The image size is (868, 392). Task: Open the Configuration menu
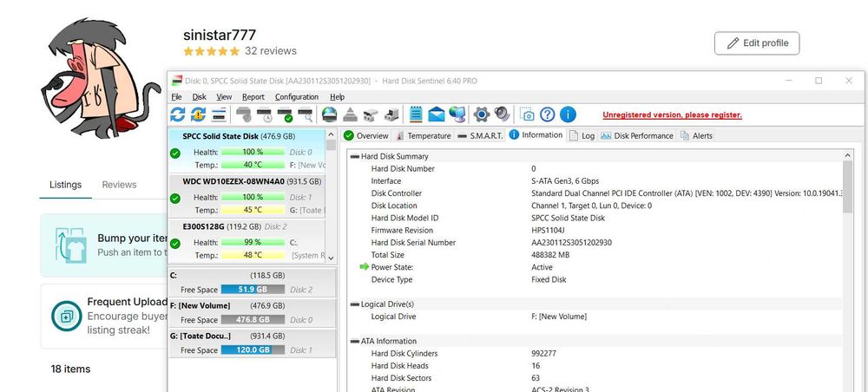[x=297, y=97]
